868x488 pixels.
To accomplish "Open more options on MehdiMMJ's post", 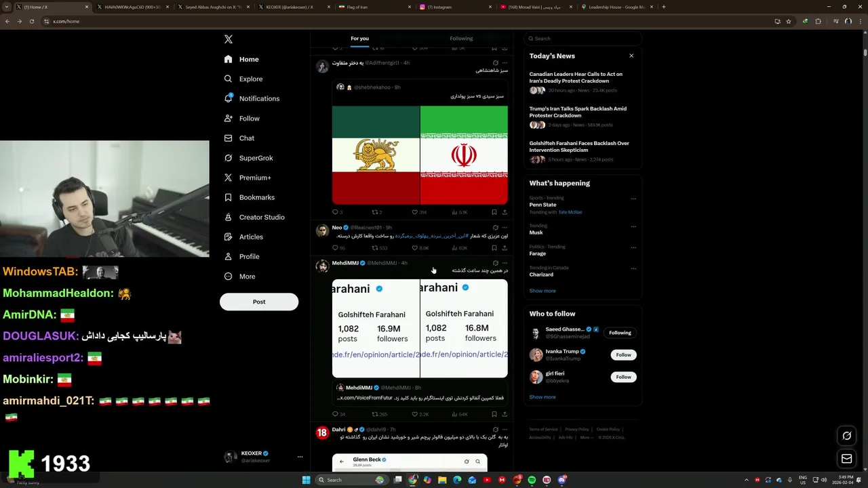I will click(x=504, y=263).
